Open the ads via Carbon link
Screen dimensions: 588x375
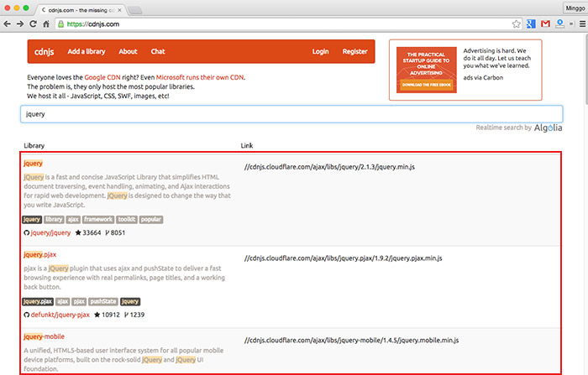click(483, 77)
